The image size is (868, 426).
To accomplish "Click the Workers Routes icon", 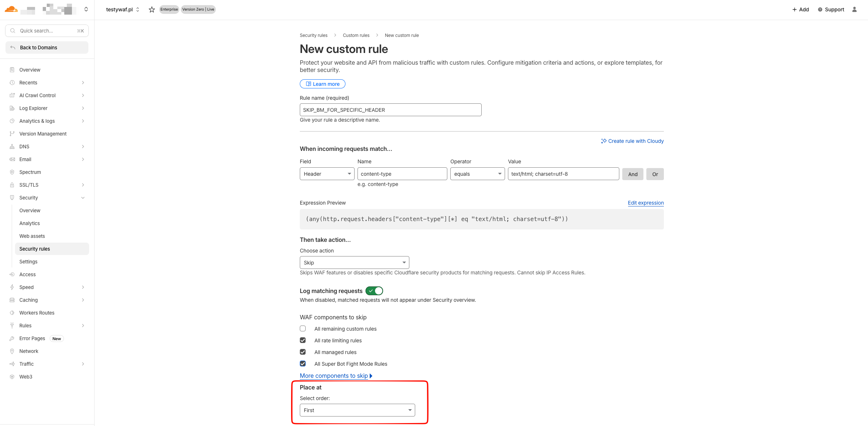I will click(12, 313).
